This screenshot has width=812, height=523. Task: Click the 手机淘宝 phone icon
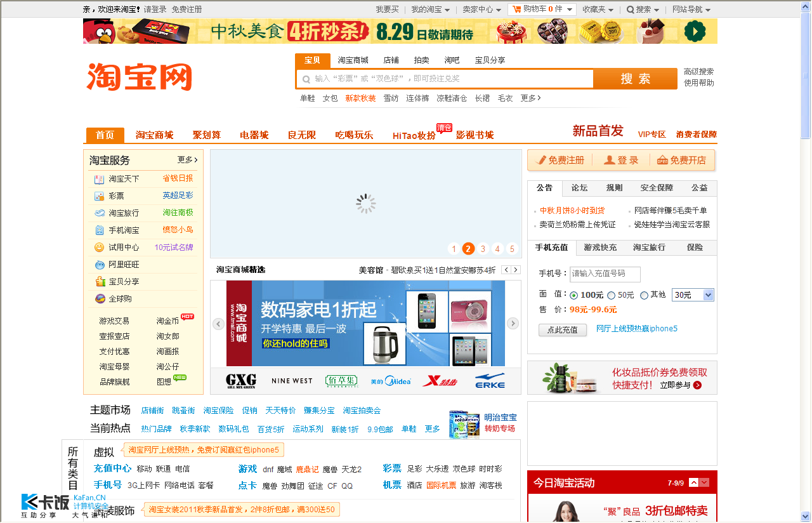coord(99,230)
